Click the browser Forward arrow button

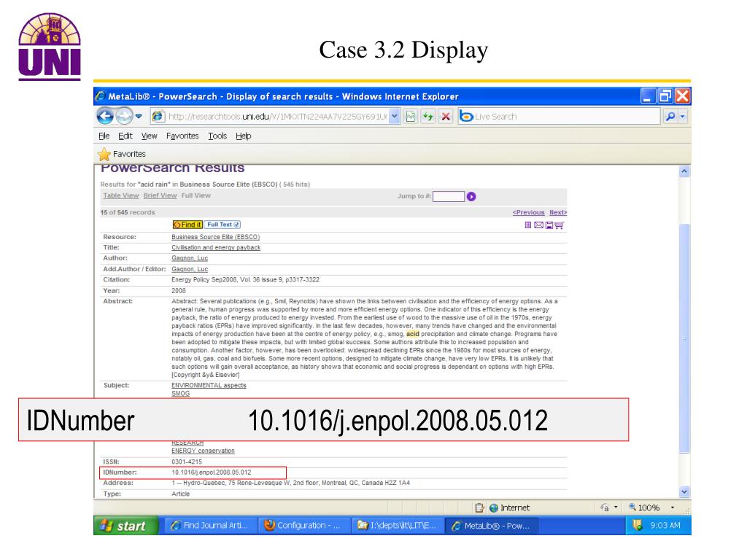(124, 116)
